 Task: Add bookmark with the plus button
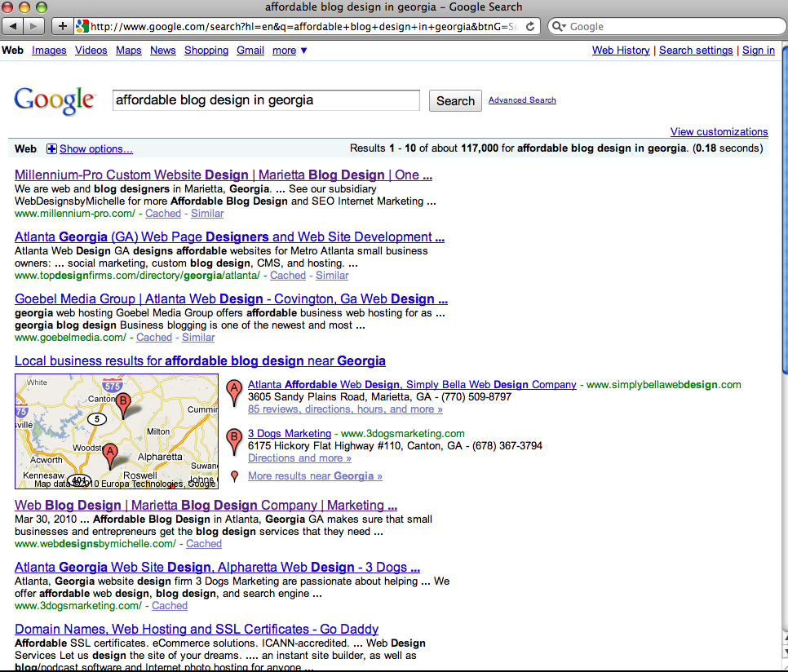coord(62,26)
